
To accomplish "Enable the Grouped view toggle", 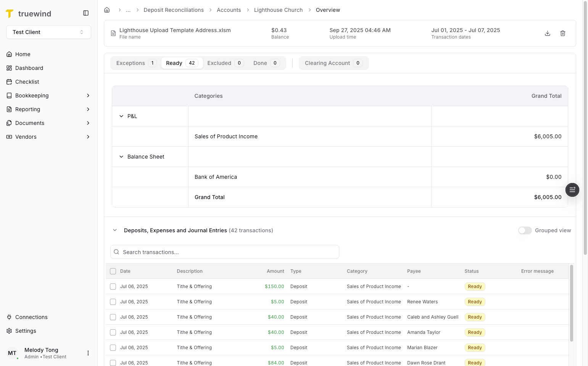I will click(525, 230).
